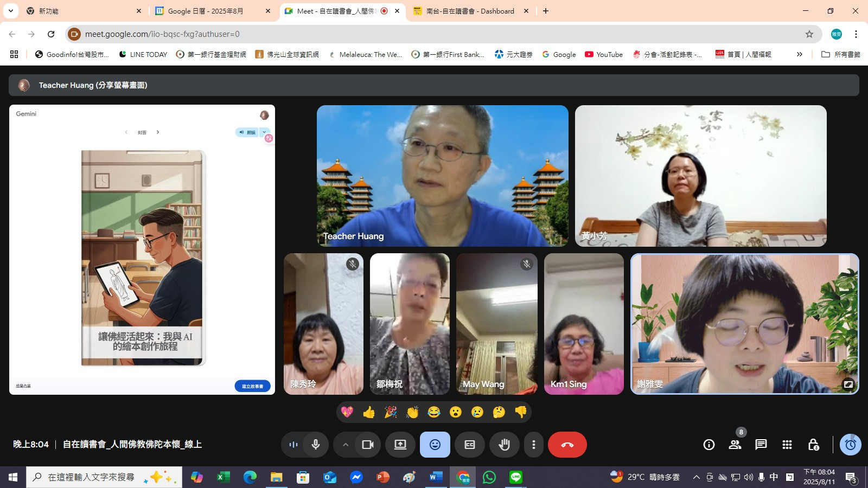The width and height of the screenshot is (868, 488).
Task: Show the participants people panel
Action: (735, 445)
